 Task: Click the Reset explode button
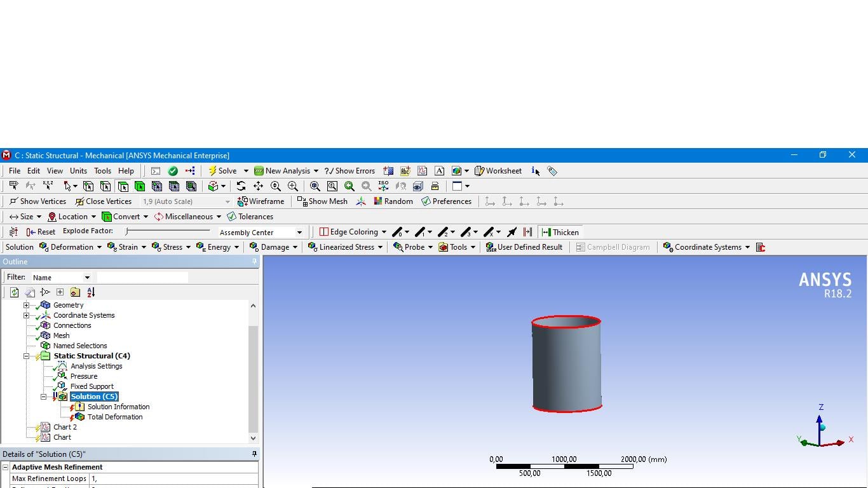(41, 232)
